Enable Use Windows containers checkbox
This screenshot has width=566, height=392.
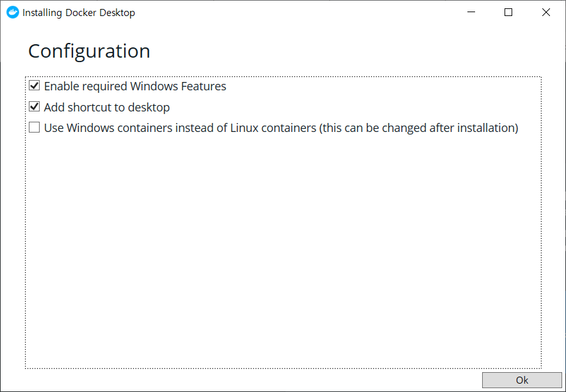(35, 127)
